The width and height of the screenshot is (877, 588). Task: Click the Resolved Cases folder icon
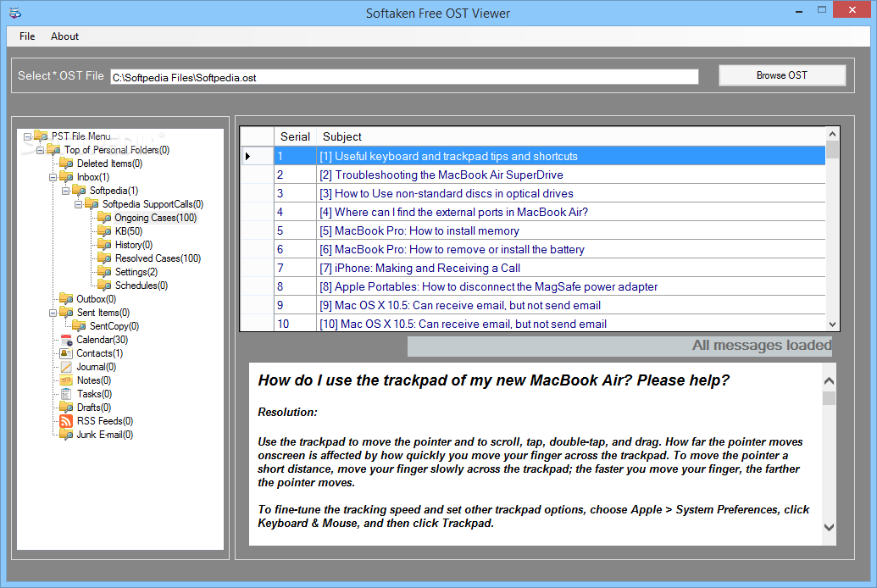[104, 258]
